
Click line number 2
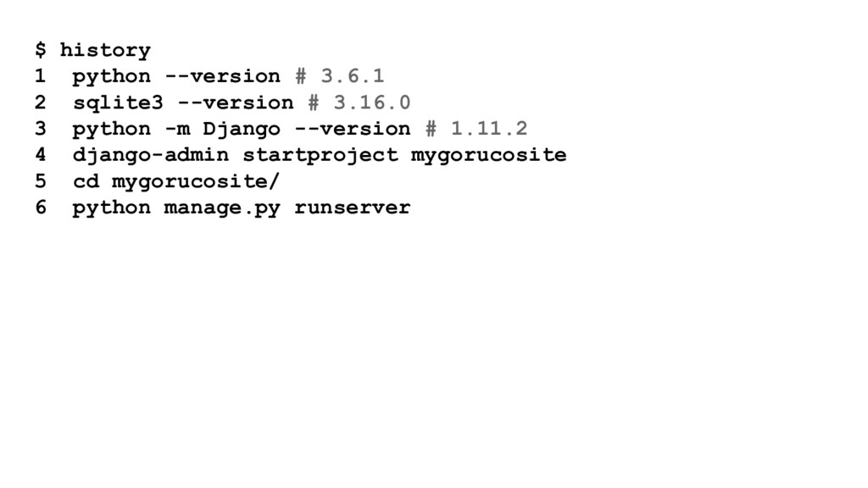pyautogui.click(x=41, y=103)
